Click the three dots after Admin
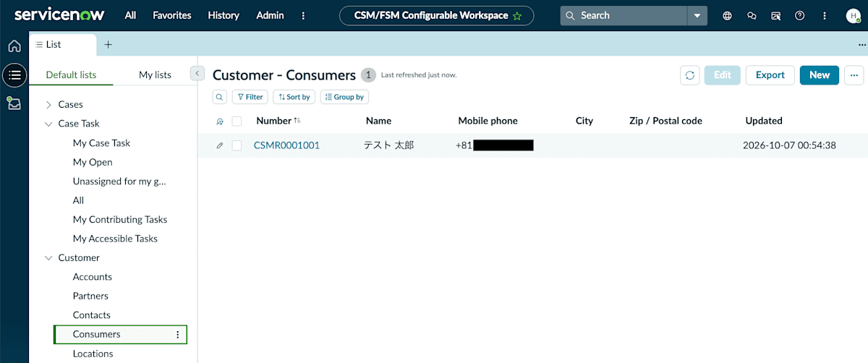The height and width of the screenshot is (363, 868). (x=303, y=15)
